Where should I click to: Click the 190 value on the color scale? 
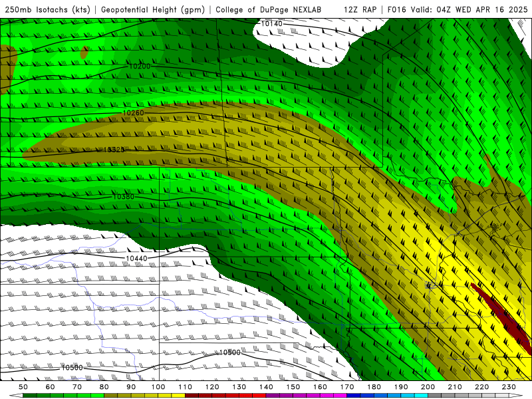pos(401,387)
